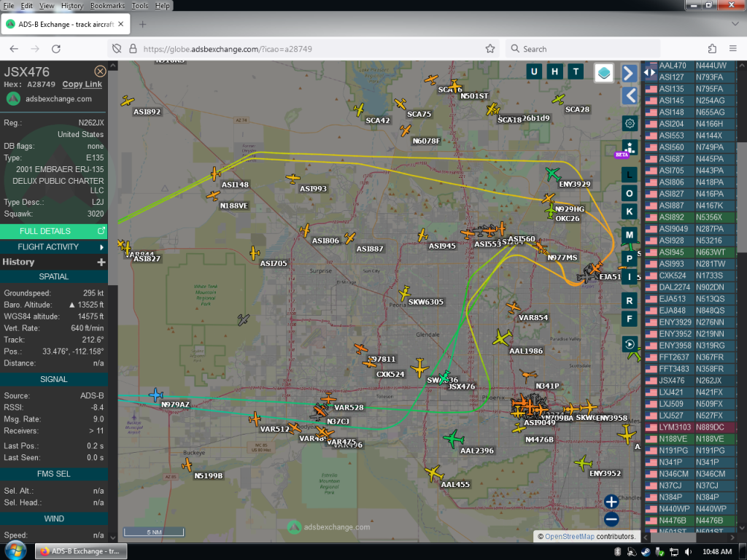Select the SCA28 aircraft icon
The height and width of the screenshot is (560, 747).
tap(558, 99)
